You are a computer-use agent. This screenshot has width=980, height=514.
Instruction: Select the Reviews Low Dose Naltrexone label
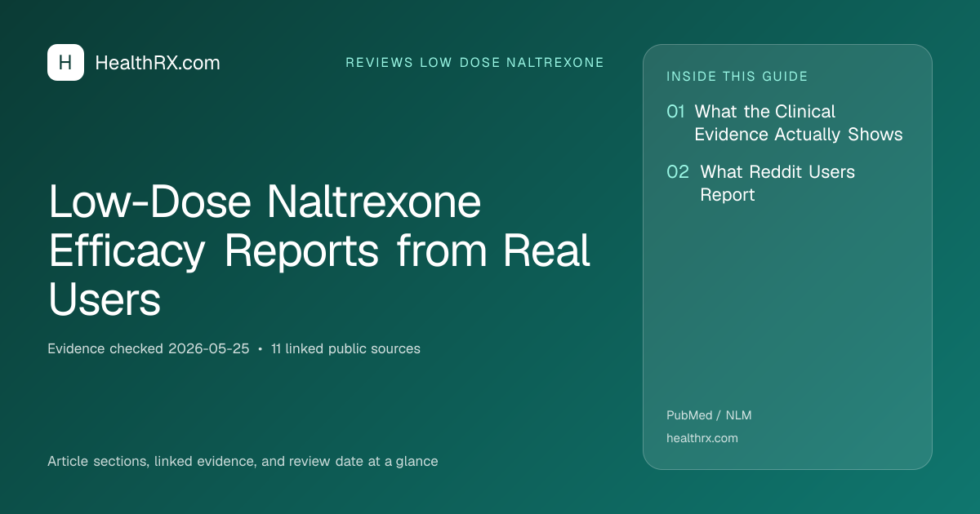tap(475, 63)
